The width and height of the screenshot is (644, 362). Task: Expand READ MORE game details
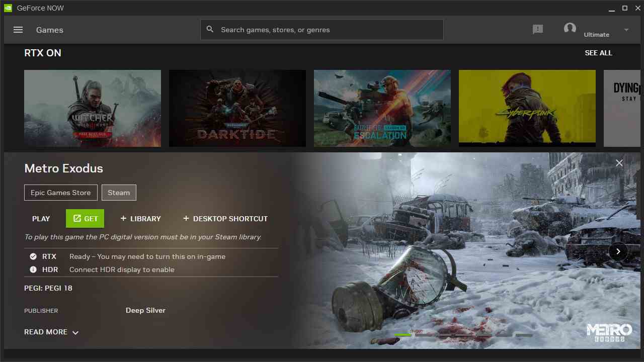51,332
